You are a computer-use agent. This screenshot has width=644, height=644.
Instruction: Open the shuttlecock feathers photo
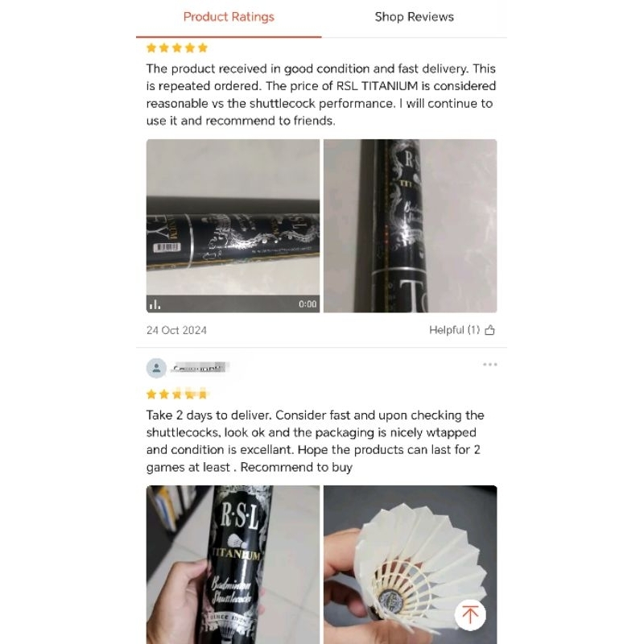[411, 565]
